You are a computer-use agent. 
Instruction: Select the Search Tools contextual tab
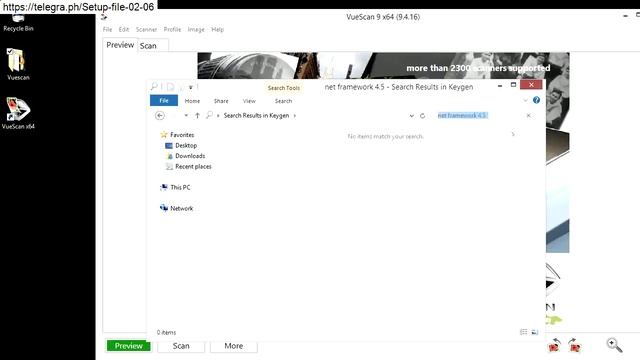click(284, 88)
